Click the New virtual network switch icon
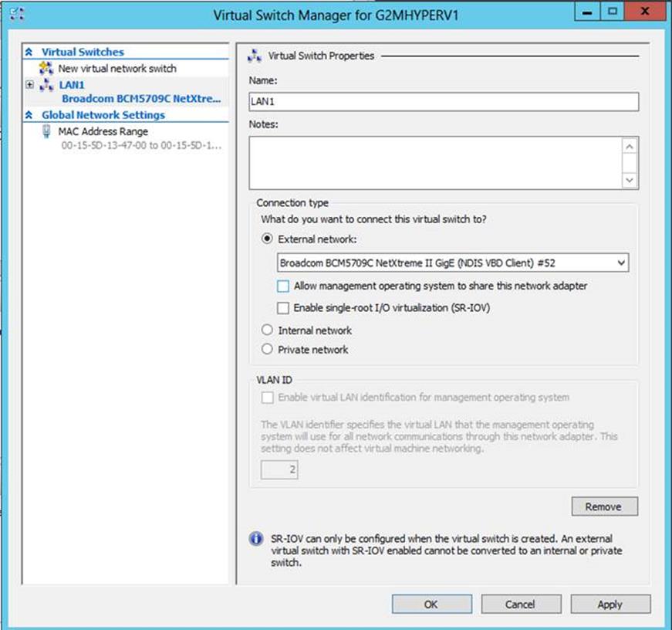 pos(46,68)
